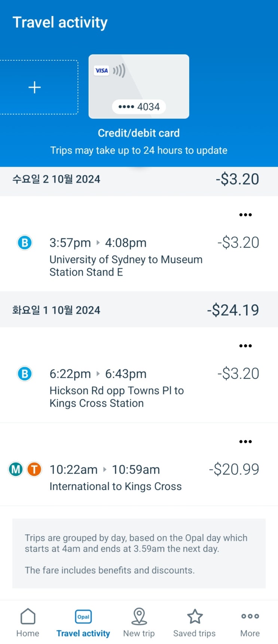Select the Visa card ending 4034
Image resolution: width=278 pixels, height=644 pixels.
(139, 86)
